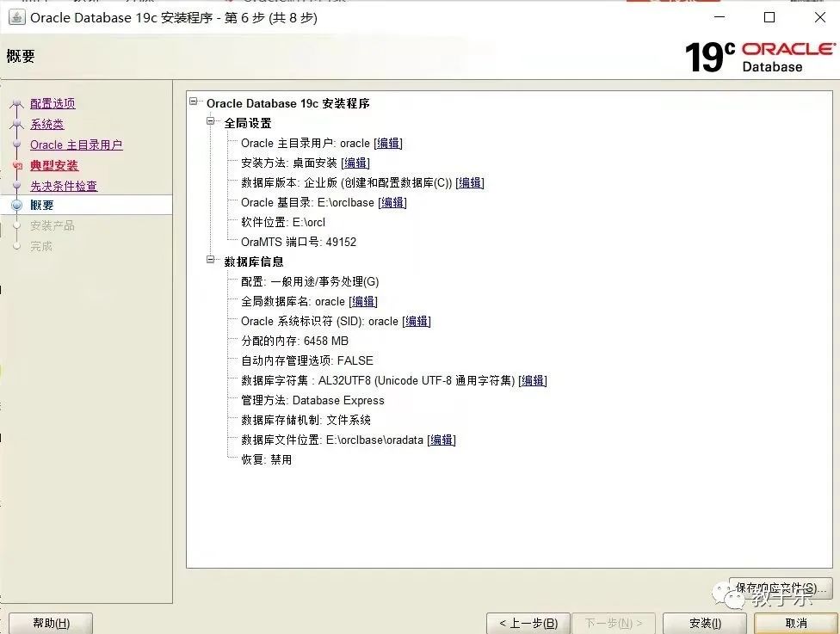Viewport: 840px width, 634px height.
Task: Select the 配置: 一般用途/事务处理(G) row
Action: pyautogui.click(x=310, y=281)
